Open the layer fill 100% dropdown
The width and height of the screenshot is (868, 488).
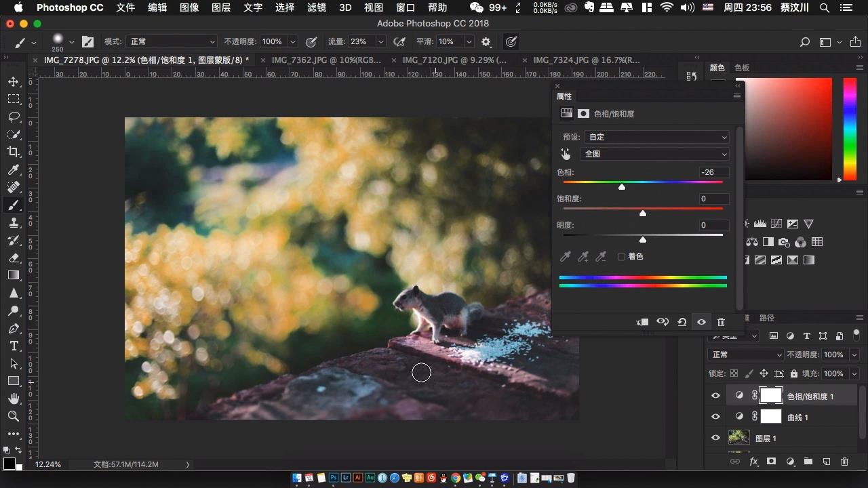[x=854, y=373]
